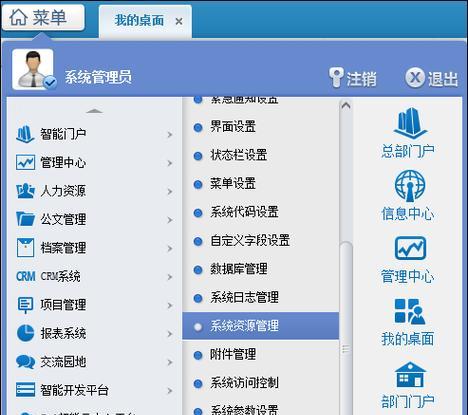Select the 我的桌面 tab
The height and width of the screenshot is (415, 468).
point(139,21)
